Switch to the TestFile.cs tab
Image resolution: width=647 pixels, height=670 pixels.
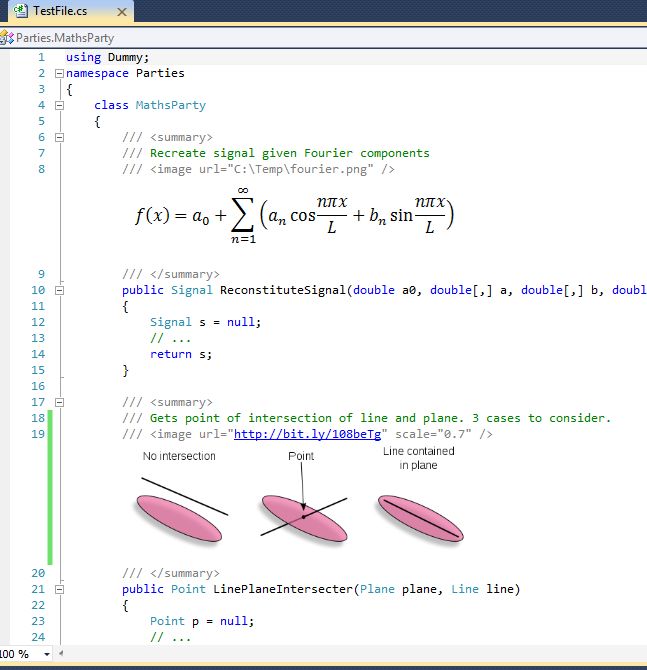coord(60,11)
